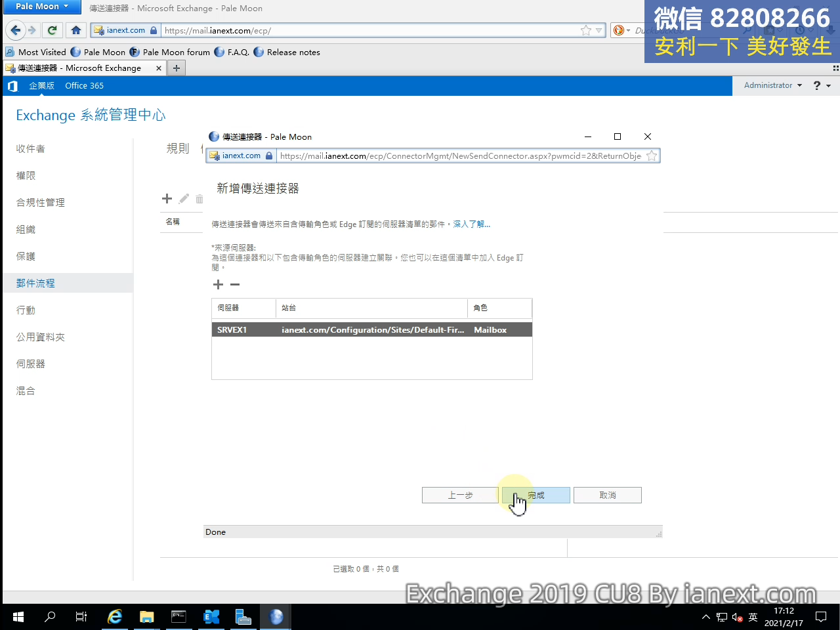Launch Internet Explorer from taskbar
This screenshot has height=630, width=840.
click(115, 617)
